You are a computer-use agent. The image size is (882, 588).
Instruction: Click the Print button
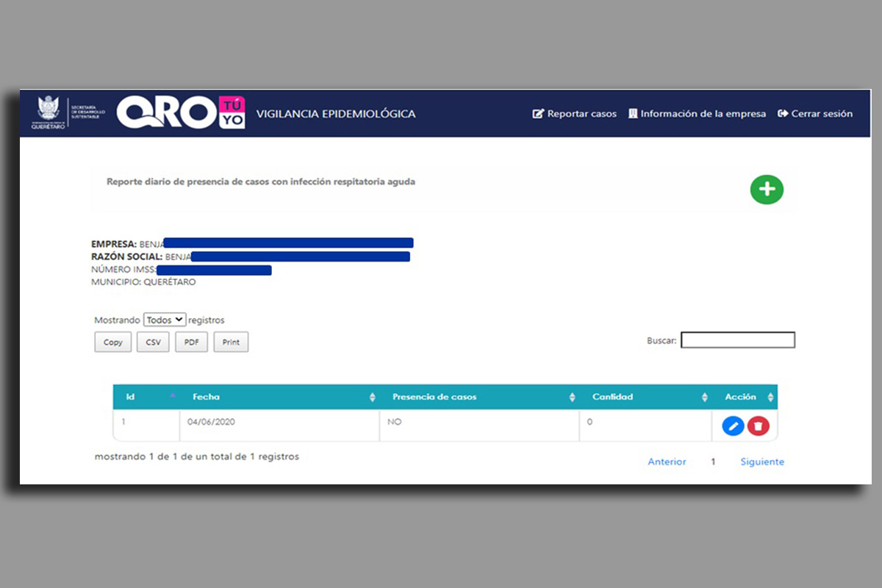point(231,342)
